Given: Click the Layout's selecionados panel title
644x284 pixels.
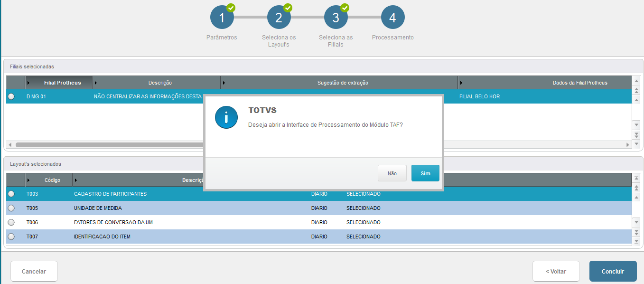Looking at the screenshot, I should [x=36, y=164].
